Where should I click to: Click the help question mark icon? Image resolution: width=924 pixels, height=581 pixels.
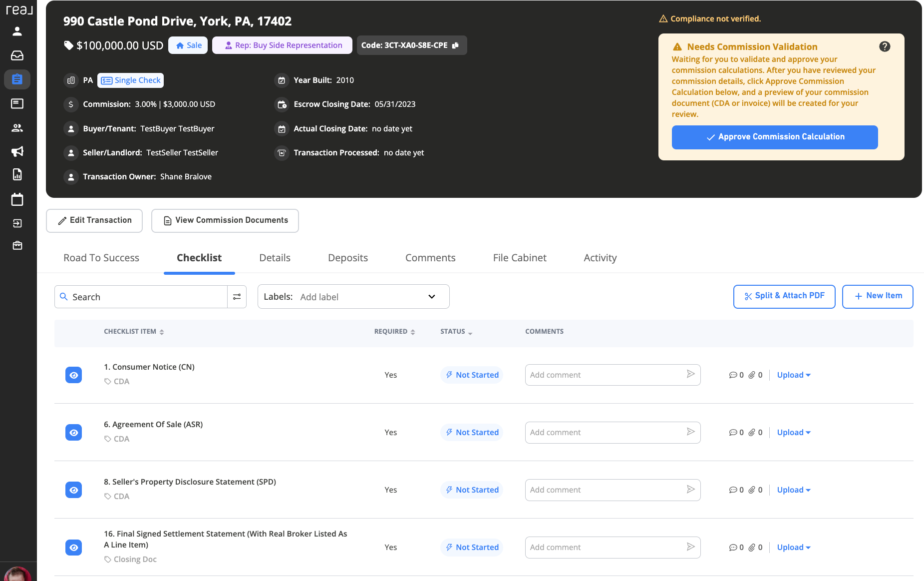885,46
